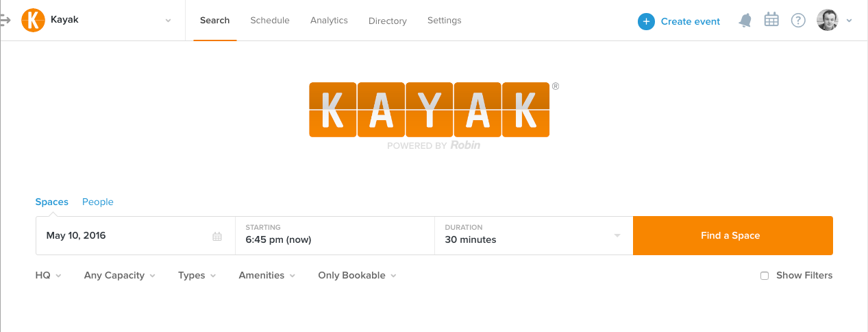The height and width of the screenshot is (332, 868).
Task: Click the blue plus Create event icon
Action: coord(646,21)
